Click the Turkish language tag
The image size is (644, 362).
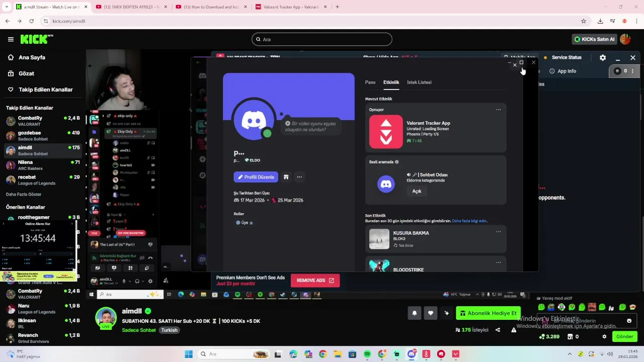[170, 330]
